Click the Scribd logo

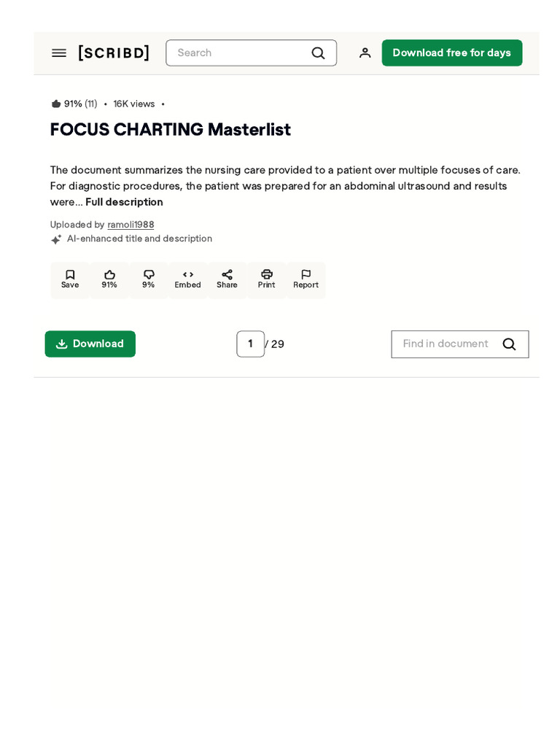click(114, 53)
